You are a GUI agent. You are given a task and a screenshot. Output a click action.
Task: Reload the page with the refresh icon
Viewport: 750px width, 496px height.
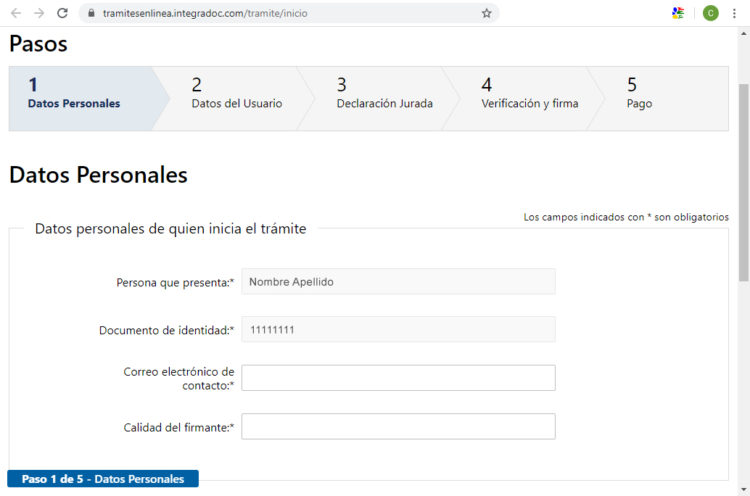(x=62, y=13)
